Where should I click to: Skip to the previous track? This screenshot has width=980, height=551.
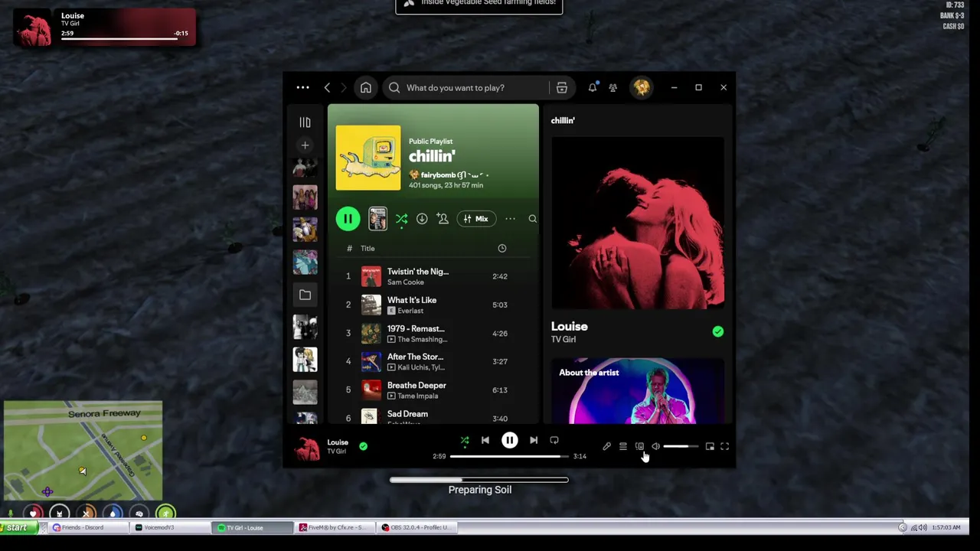point(485,440)
